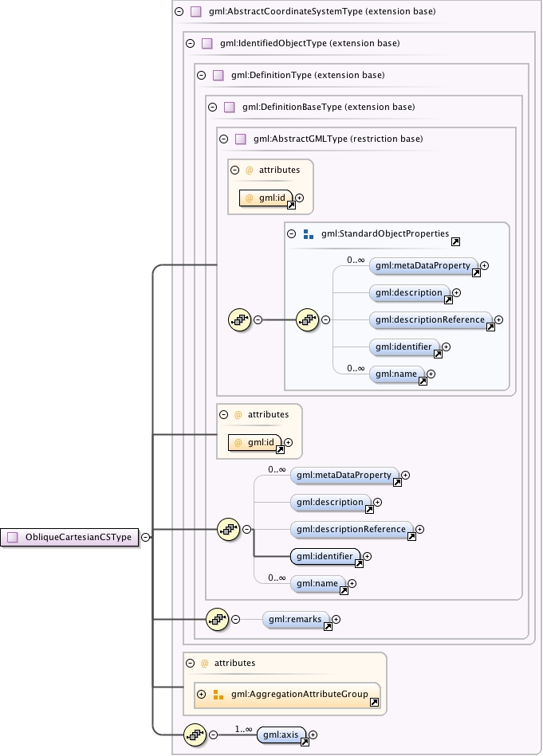Screen dimensions: 543x756
Task: Click gml:DefinitionType (extension base) label
Action: pos(308,75)
